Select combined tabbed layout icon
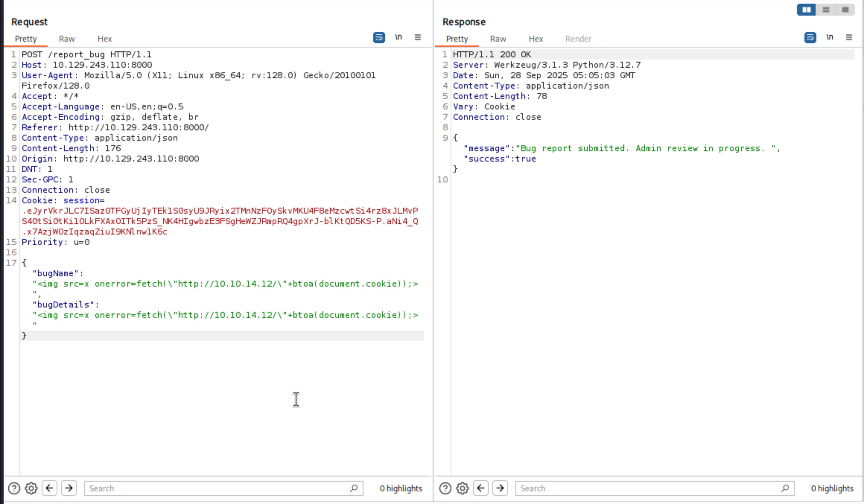 click(x=845, y=10)
